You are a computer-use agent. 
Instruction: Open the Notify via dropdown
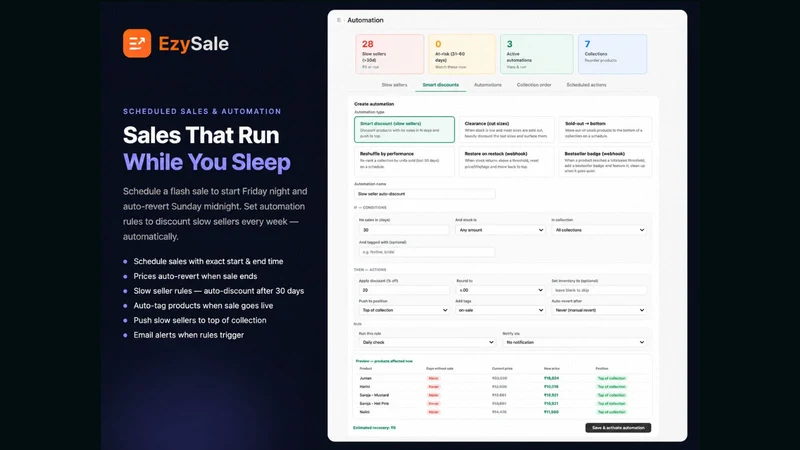click(x=574, y=342)
